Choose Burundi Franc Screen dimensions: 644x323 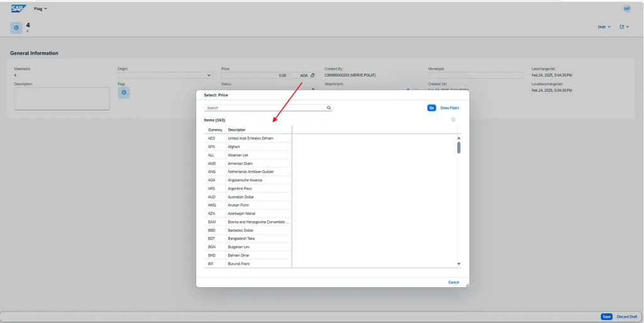[x=239, y=263]
